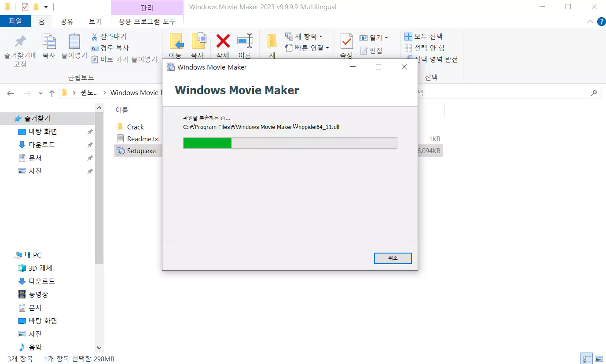The image size is (606, 364).
Task: Click 편집 edit in the ribbon
Action: pyautogui.click(x=371, y=51)
